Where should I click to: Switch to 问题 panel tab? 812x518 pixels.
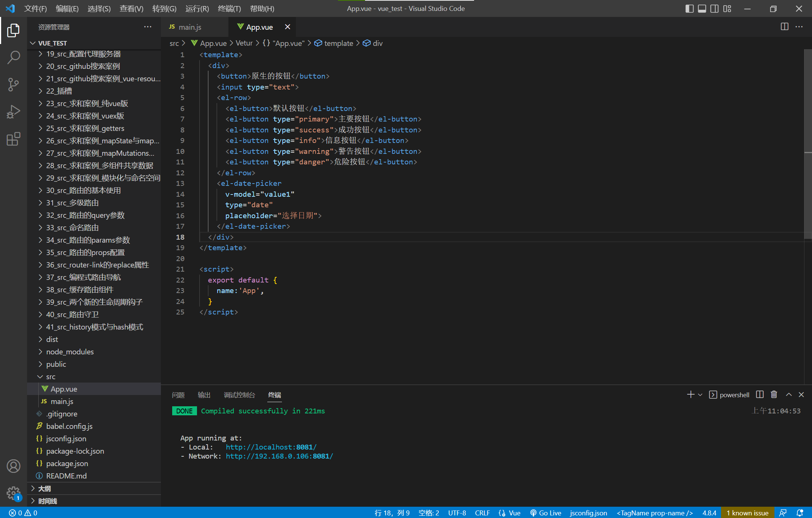point(178,395)
